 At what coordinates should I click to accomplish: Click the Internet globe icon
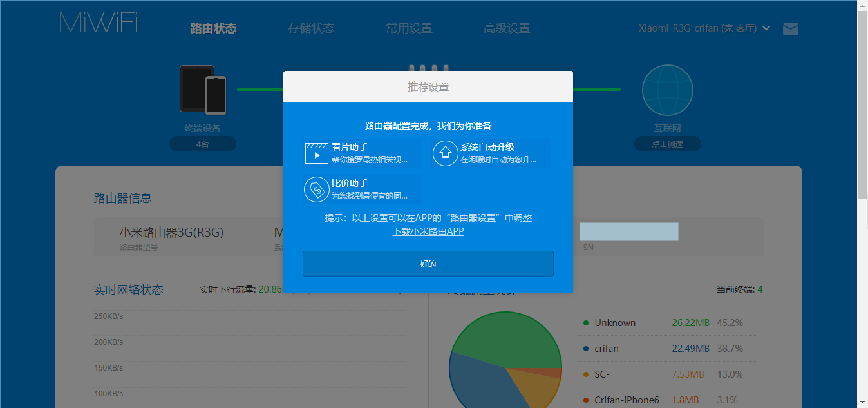tap(668, 90)
